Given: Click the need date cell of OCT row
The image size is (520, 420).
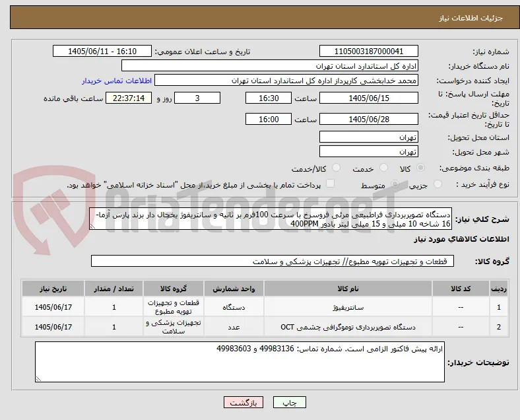Looking at the screenshot, I should click(x=53, y=327).
